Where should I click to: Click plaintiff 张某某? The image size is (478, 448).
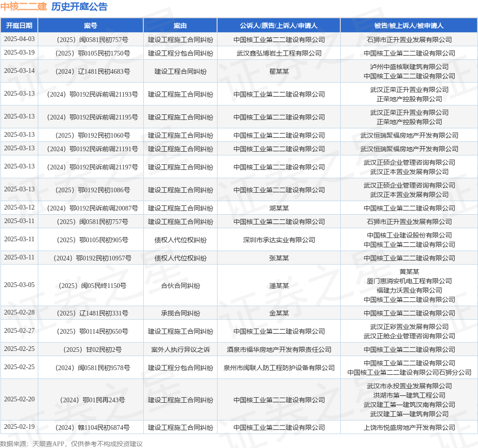(279, 259)
